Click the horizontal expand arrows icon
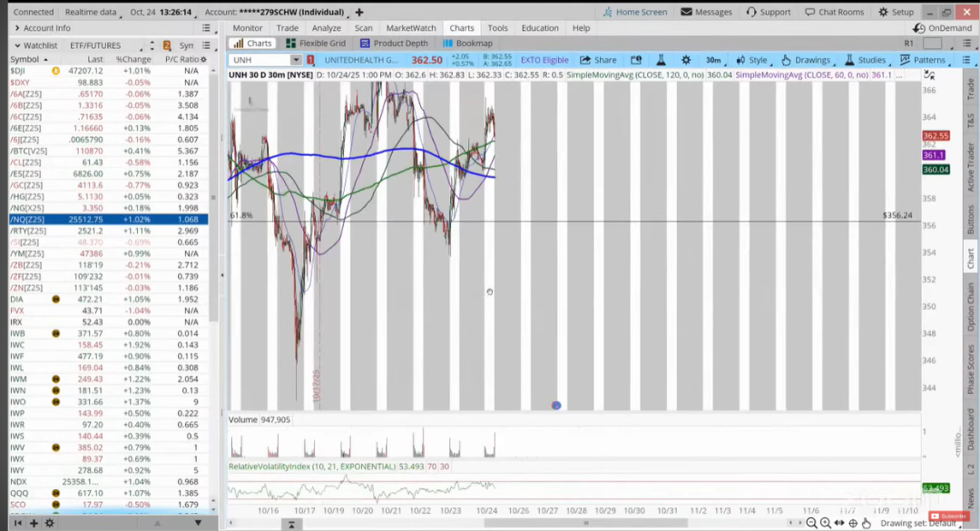The image size is (980, 531). tap(839, 523)
